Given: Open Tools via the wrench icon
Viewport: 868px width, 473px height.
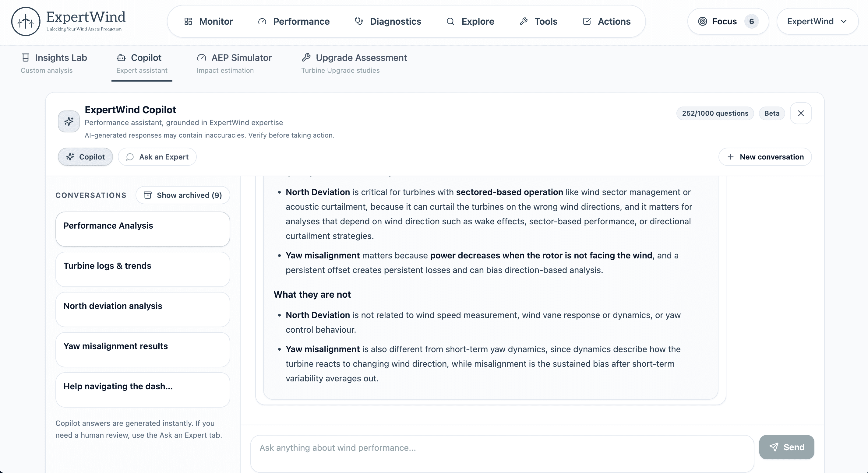Looking at the screenshot, I should (524, 21).
